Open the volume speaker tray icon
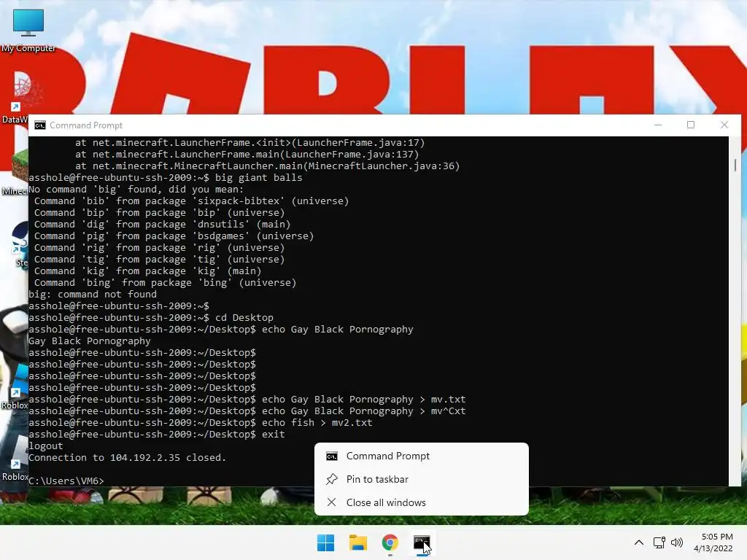Viewport: 747px width, 560px height. pos(676,542)
